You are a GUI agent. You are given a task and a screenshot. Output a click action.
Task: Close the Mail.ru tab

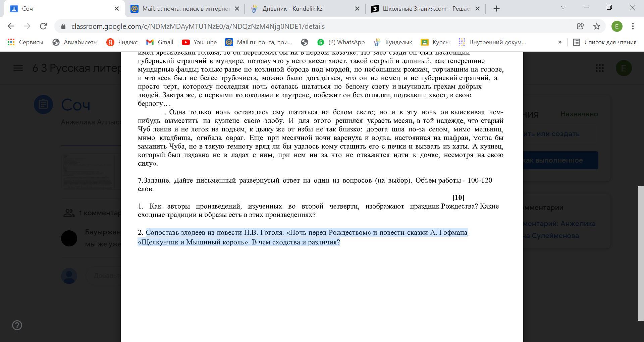237,9
